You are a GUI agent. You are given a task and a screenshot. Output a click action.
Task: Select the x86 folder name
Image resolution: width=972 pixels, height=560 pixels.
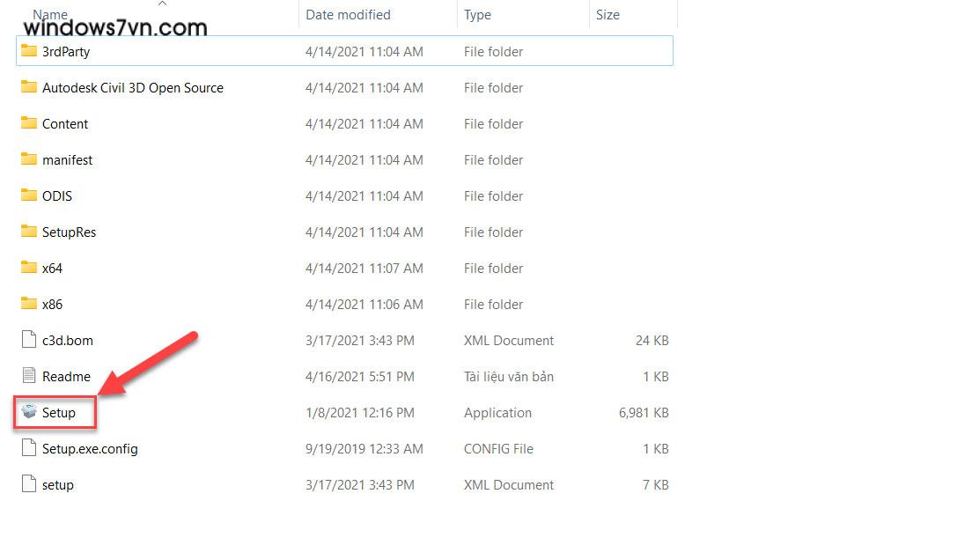point(52,304)
